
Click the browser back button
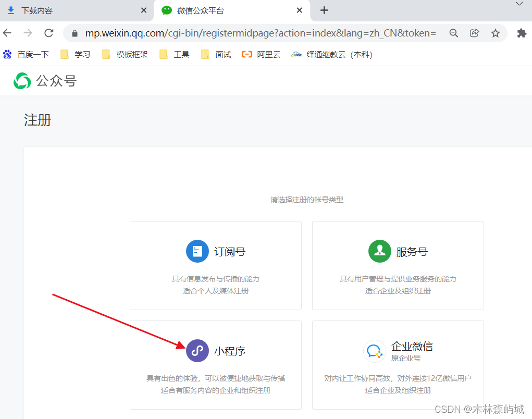[7, 33]
